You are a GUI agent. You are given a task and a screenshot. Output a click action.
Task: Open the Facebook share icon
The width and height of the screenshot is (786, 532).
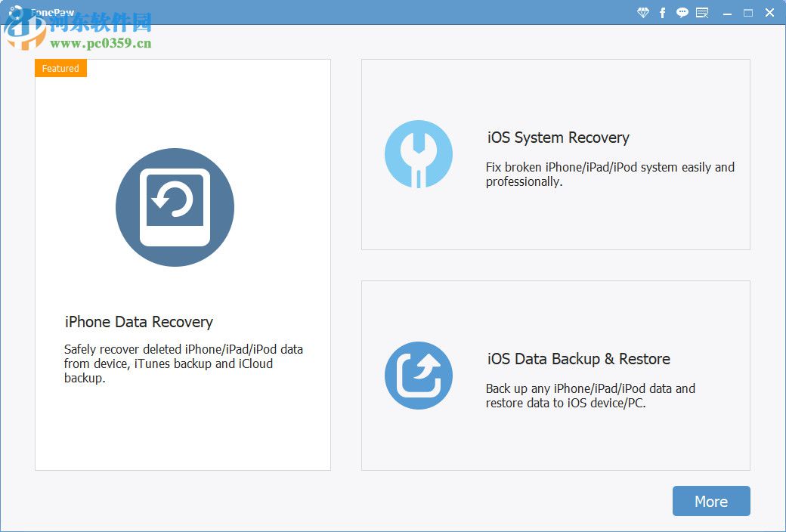663,13
